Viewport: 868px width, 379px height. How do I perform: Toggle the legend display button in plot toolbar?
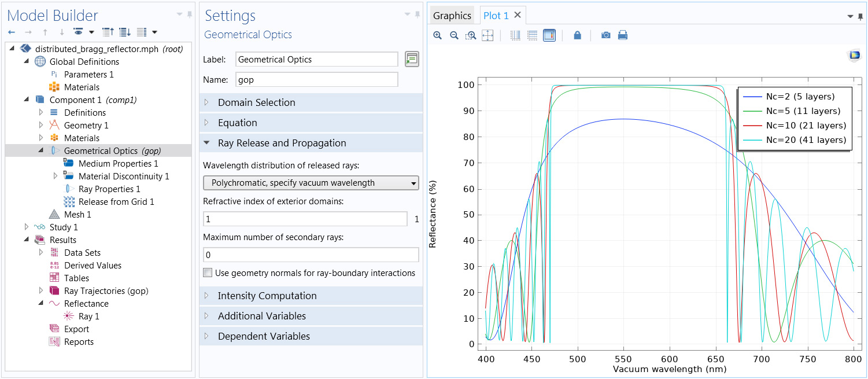pos(549,35)
